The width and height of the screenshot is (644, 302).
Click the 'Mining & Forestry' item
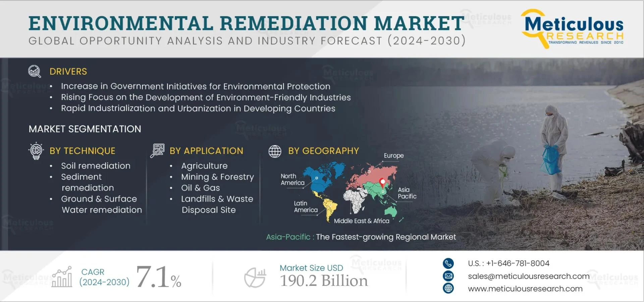(x=217, y=177)
